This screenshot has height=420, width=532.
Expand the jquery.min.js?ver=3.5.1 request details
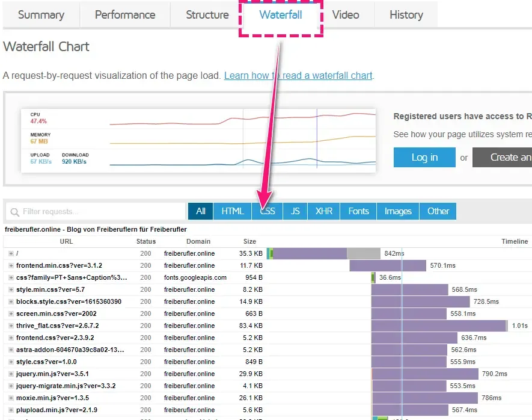pos(11,374)
